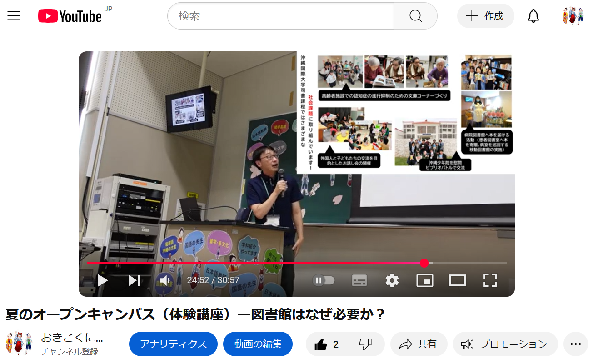
Task: Toggle subtitles/closed captions
Action: [x=359, y=280]
